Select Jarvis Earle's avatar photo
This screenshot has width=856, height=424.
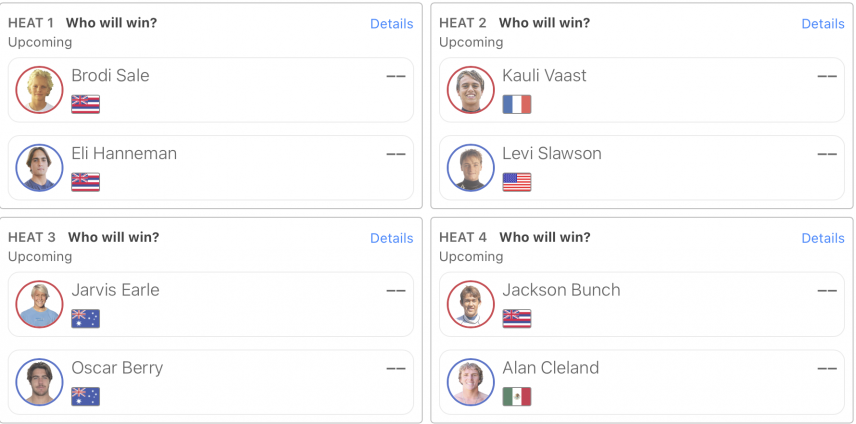(x=39, y=304)
